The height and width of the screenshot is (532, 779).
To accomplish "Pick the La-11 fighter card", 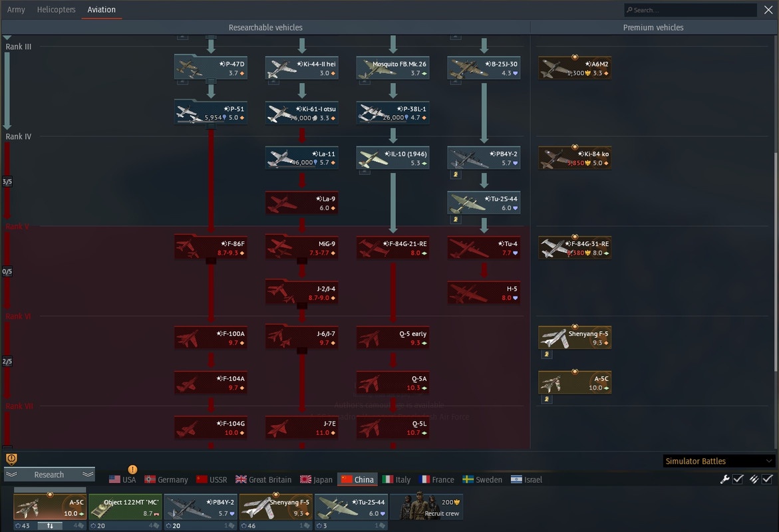I will coord(301,158).
